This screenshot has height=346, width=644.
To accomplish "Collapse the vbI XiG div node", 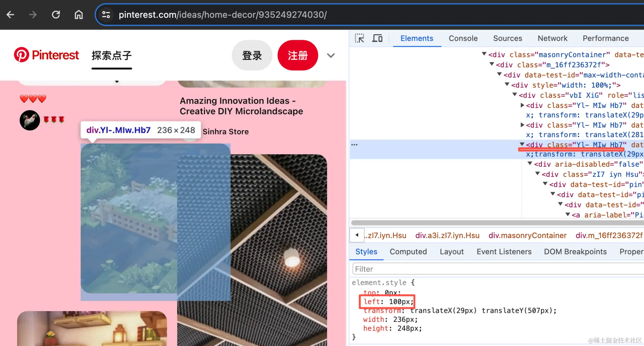I will tap(515, 95).
